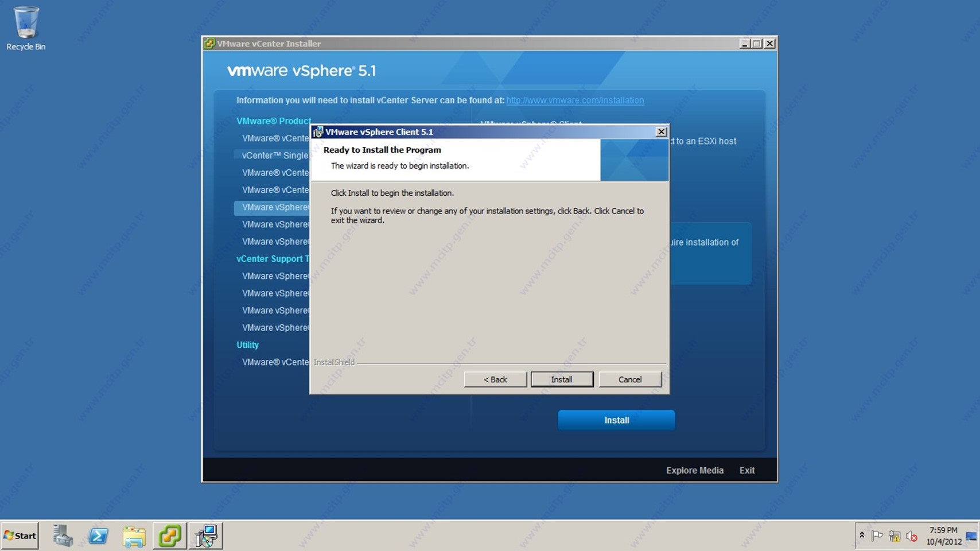This screenshot has width=980, height=551.
Task: Open the network status tray icon
Action: pos(895,536)
